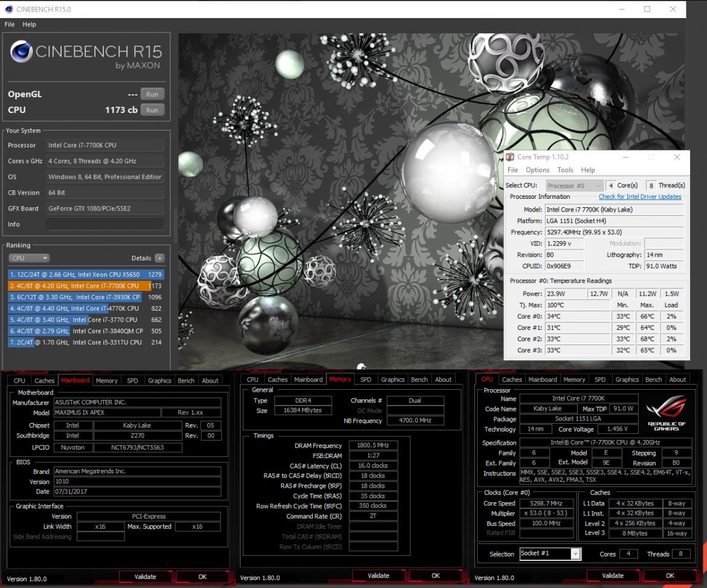Switch to Bench tab in Memory CPU-Z window

pyautogui.click(x=419, y=380)
